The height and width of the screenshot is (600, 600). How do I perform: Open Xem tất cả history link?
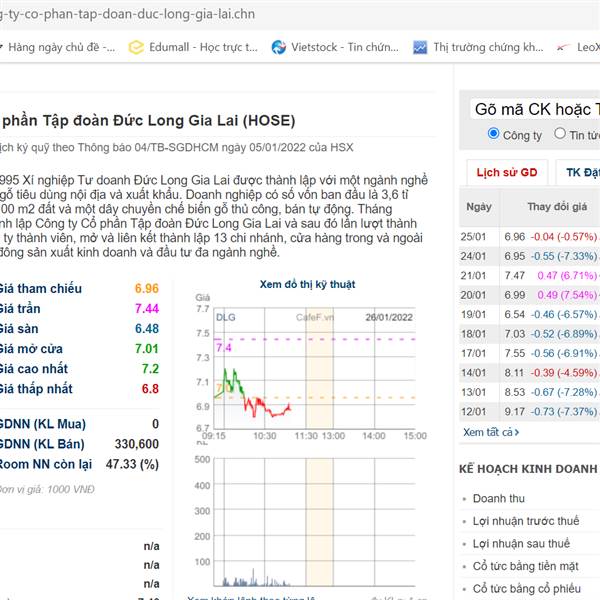(x=491, y=432)
